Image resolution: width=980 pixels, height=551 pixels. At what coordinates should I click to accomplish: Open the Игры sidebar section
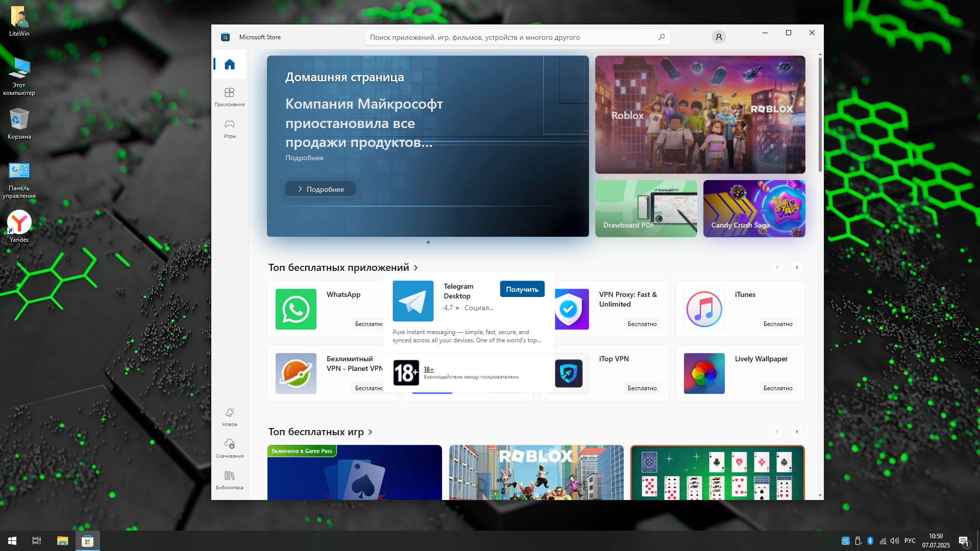click(230, 128)
